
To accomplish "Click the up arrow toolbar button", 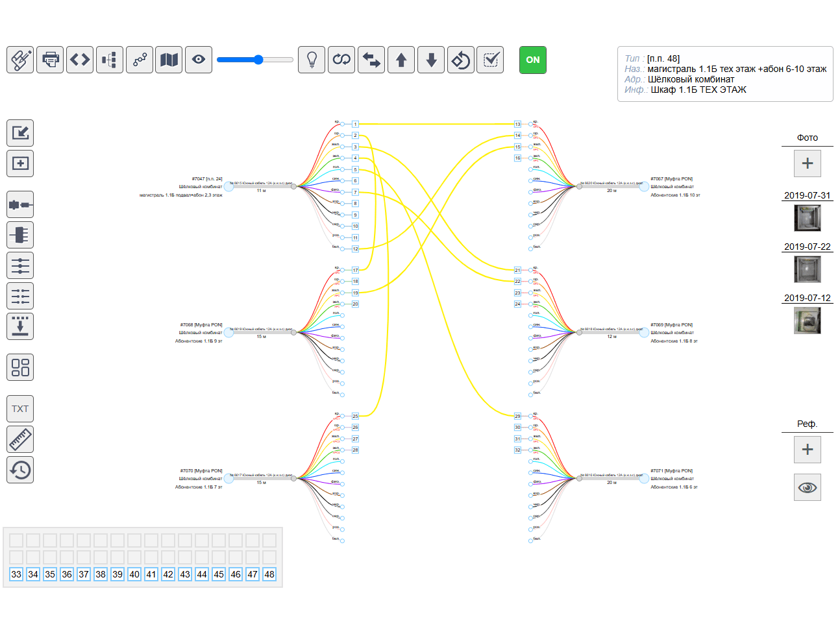I will 401,60.
